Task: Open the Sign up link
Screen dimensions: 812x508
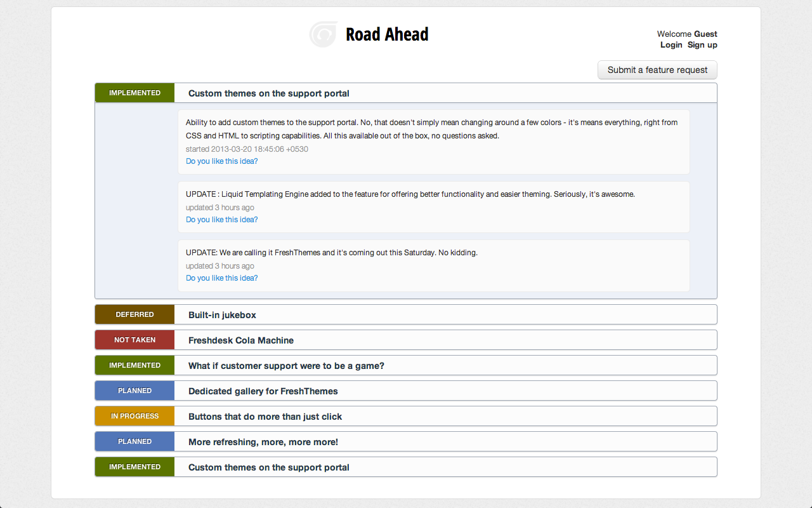Action: click(702, 45)
